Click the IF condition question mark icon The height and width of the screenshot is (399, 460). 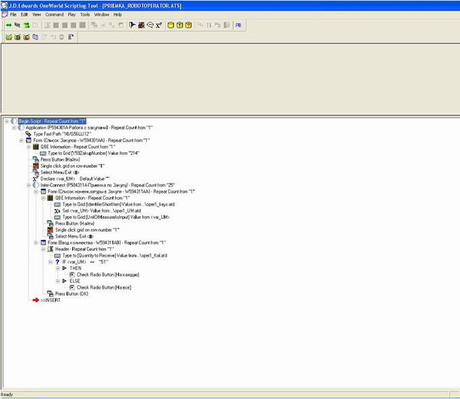[x=57, y=262]
